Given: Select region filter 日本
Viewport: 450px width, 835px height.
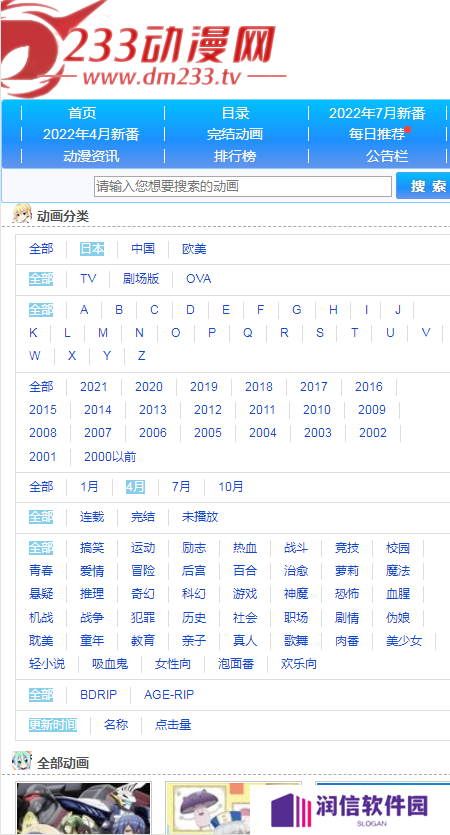Looking at the screenshot, I should (x=92, y=249).
